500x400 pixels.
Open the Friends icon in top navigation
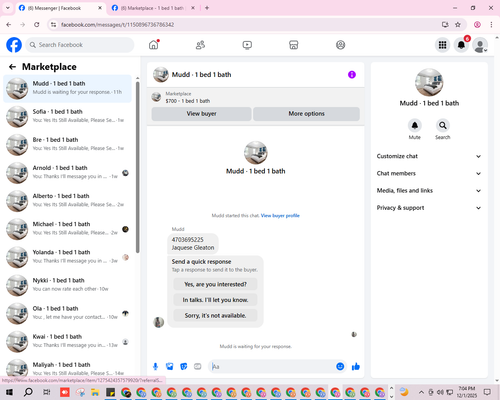[x=200, y=45]
